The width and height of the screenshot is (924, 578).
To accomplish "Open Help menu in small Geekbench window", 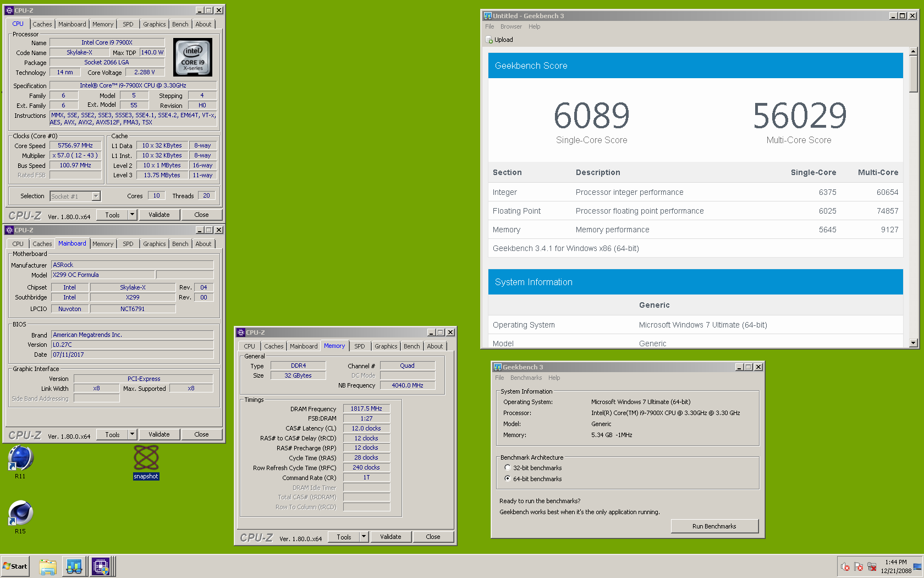I will point(554,378).
